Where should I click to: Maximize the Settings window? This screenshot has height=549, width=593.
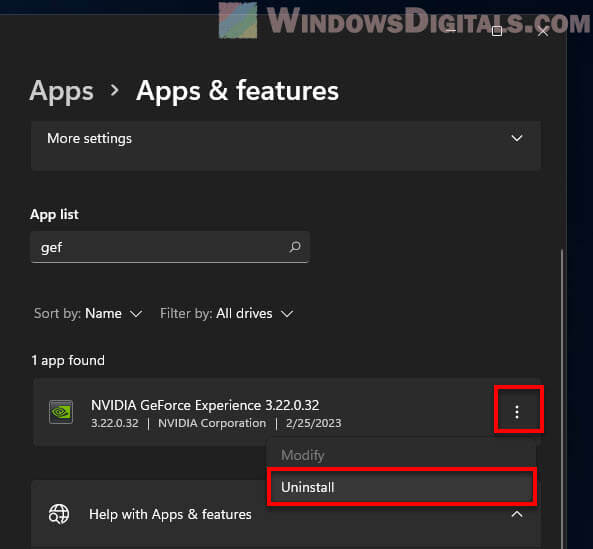click(x=497, y=31)
